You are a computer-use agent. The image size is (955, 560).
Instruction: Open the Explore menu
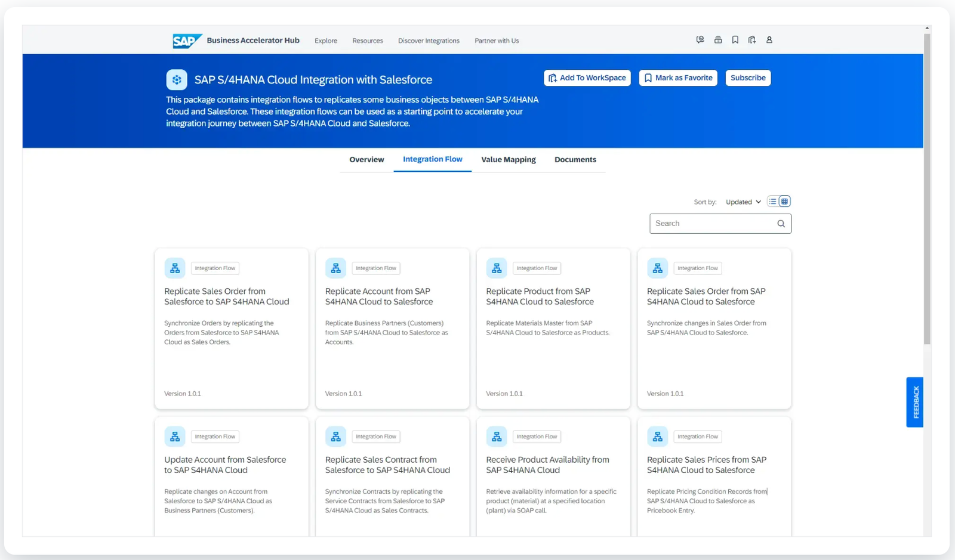tap(326, 41)
